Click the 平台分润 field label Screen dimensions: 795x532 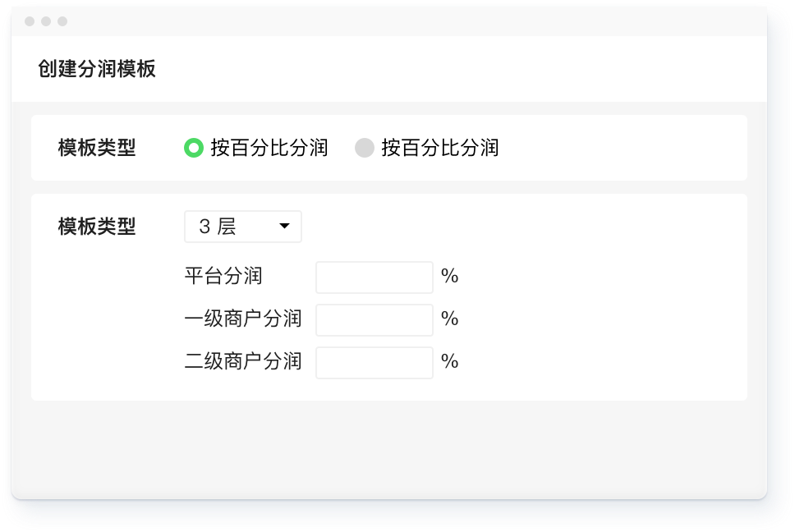223,277
